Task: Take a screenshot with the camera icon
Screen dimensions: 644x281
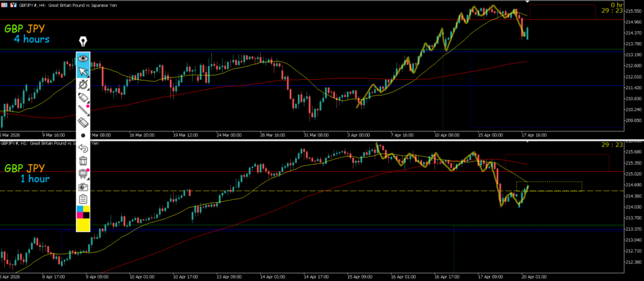Action: coord(83,187)
